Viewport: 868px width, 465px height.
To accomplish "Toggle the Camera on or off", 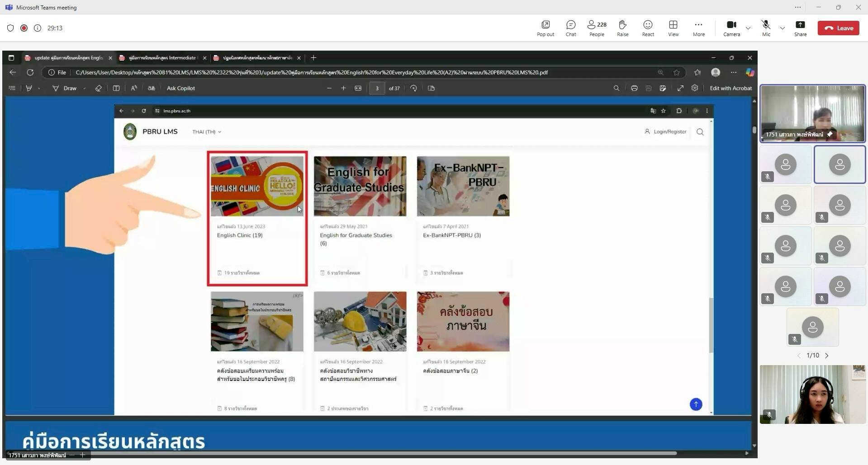I will 731,28.
